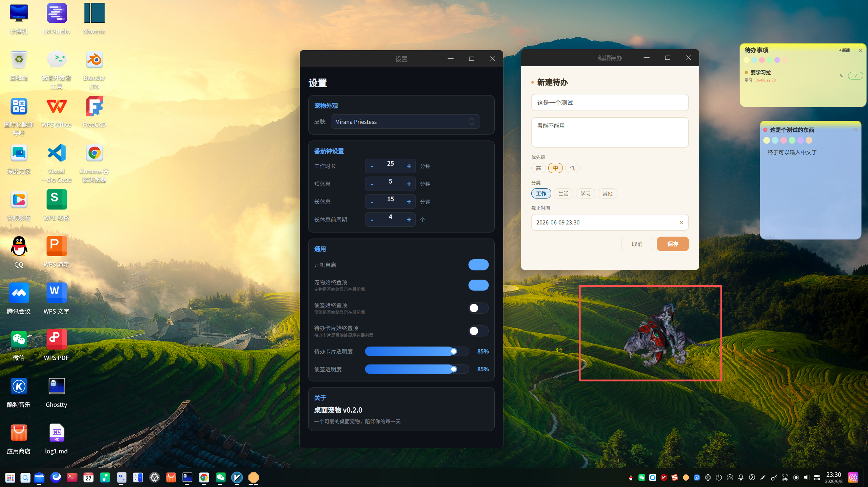
Task: Open 腾讯会议 desktop icon
Action: pyautogui.click(x=19, y=299)
